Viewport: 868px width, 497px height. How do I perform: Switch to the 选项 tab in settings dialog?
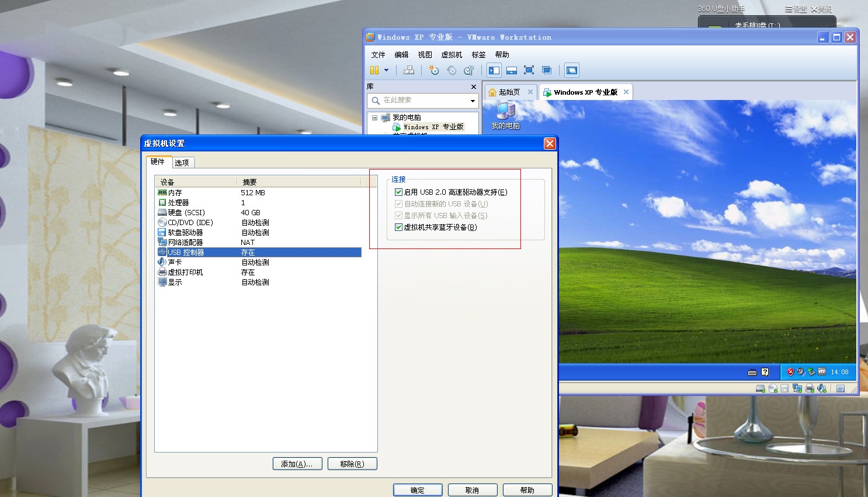pyautogui.click(x=182, y=163)
